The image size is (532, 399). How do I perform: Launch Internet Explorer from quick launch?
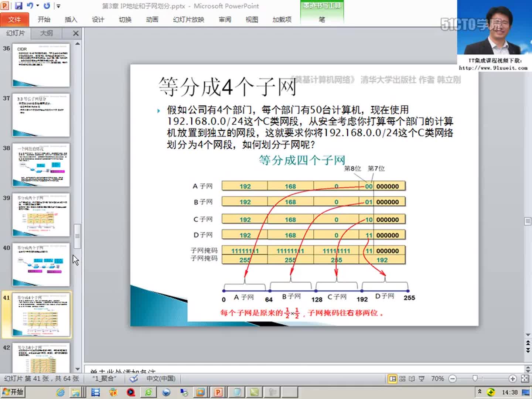tap(60, 392)
